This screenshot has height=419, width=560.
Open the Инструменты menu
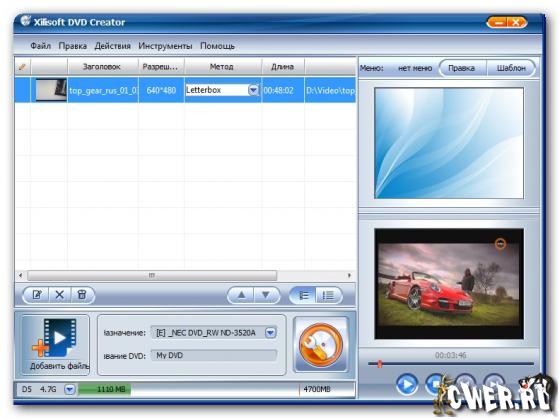(x=165, y=46)
